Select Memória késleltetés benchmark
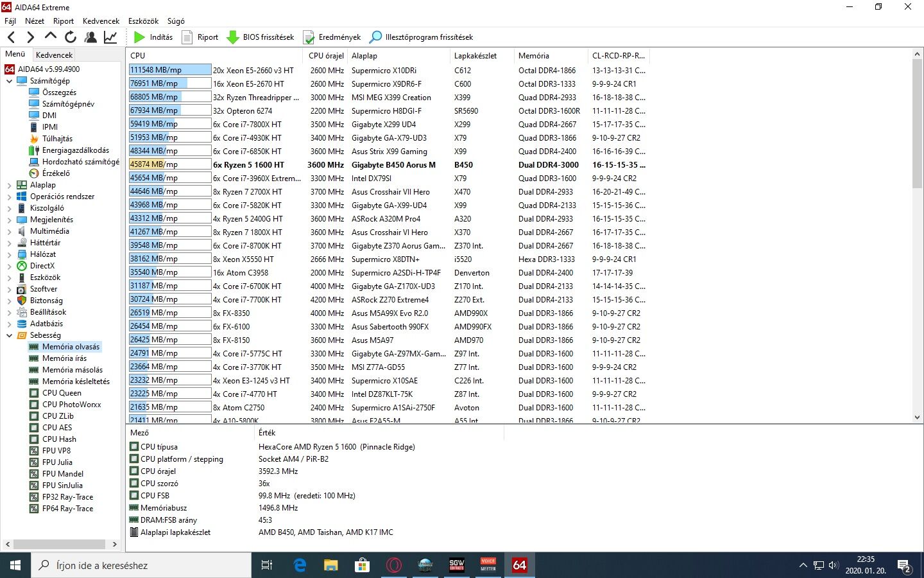This screenshot has width=924, height=578. point(76,381)
